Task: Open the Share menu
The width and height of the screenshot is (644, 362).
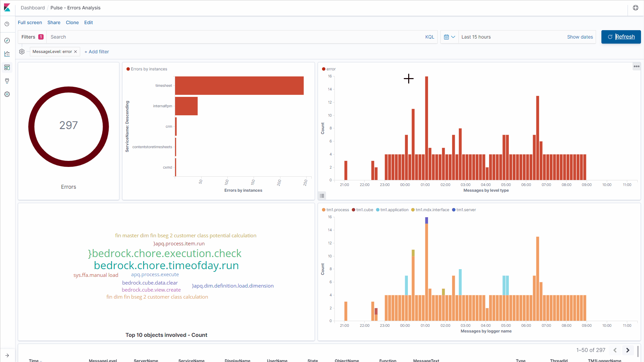Action: point(54,22)
